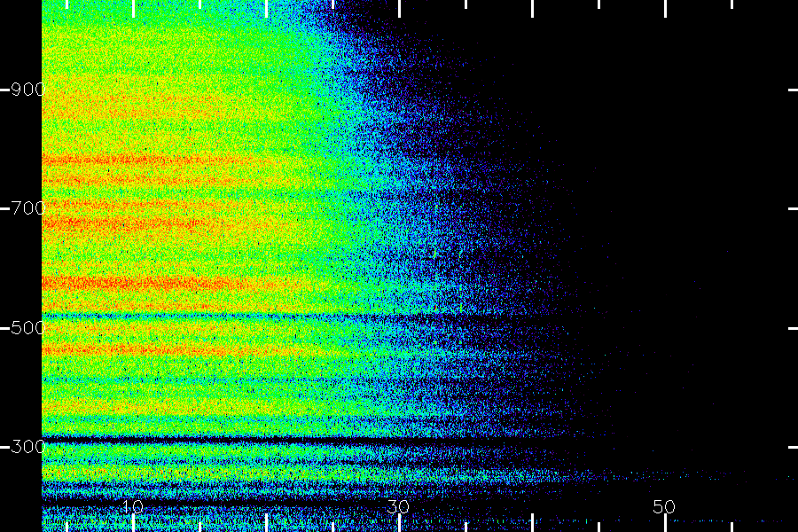Viewport: 798px width, 532px height.
Task: Select the 300 y-axis label
Action: [x=28, y=447]
